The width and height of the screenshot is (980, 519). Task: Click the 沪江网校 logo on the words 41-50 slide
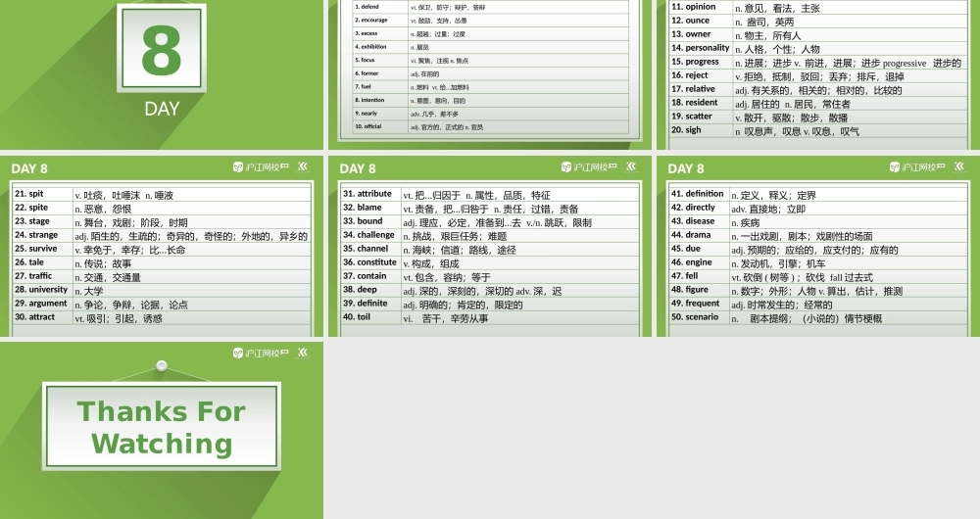coord(917,166)
